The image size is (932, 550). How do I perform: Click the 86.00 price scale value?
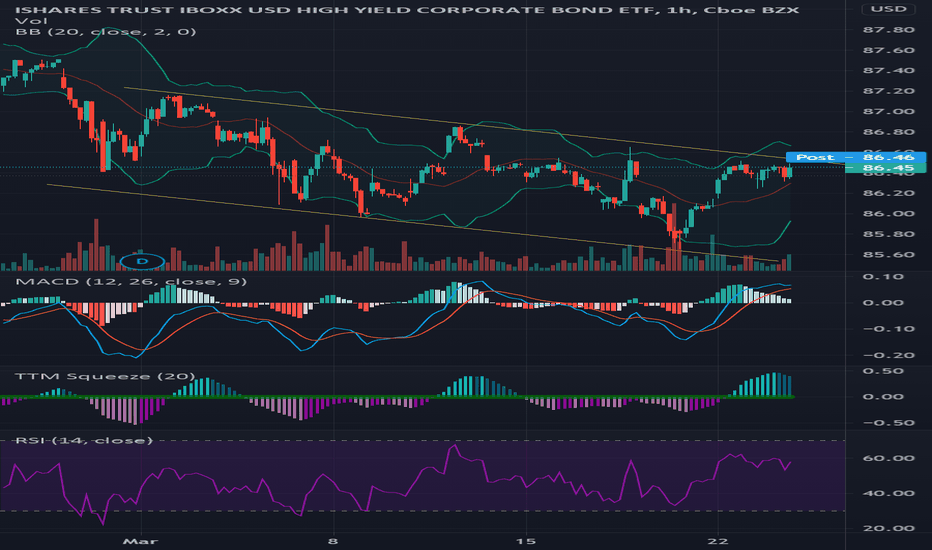[889, 214]
